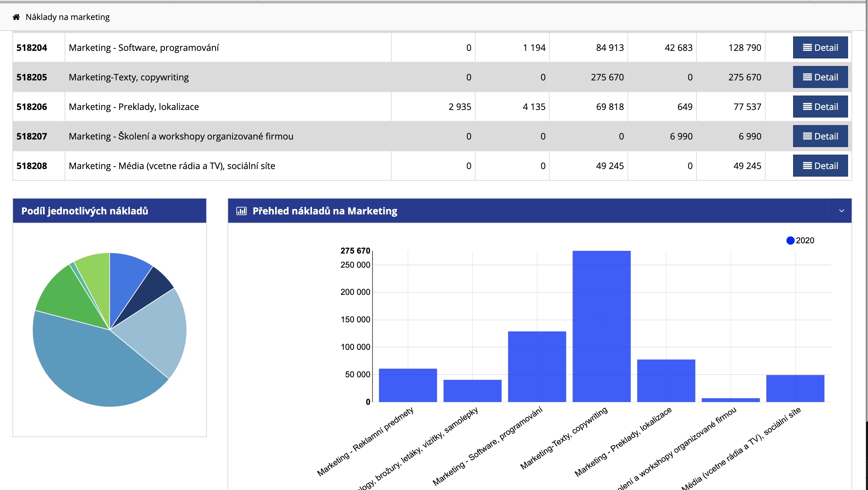Open Detail for row 518204
The image size is (868, 490).
[820, 48]
